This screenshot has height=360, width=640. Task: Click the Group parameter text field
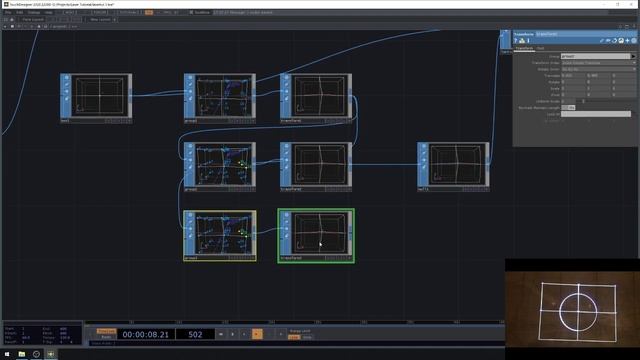click(x=596, y=56)
